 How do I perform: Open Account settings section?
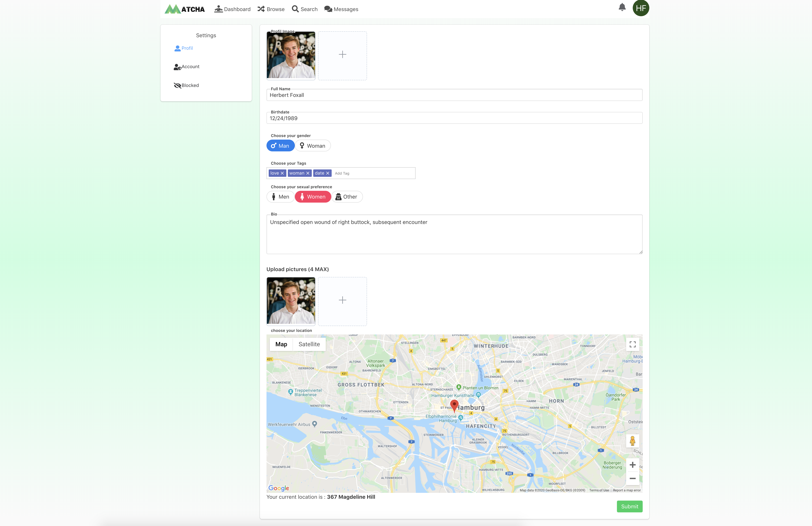[x=190, y=66]
